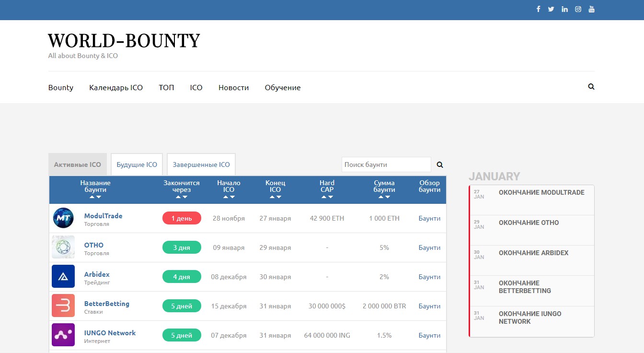This screenshot has width=644, height=353.
Task: Sort Начало ICO ascending with up arrow
Action: click(226, 197)
